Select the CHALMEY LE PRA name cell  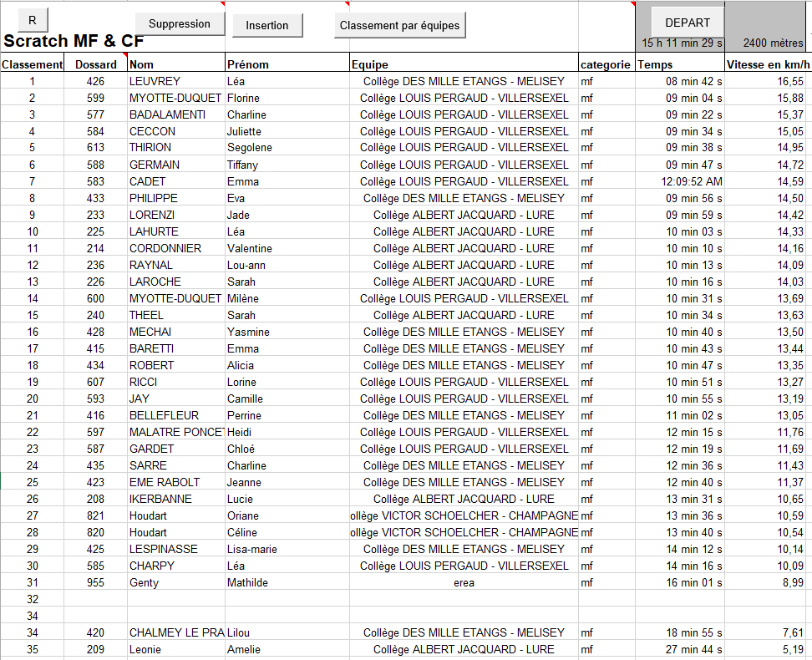[176, 632]
